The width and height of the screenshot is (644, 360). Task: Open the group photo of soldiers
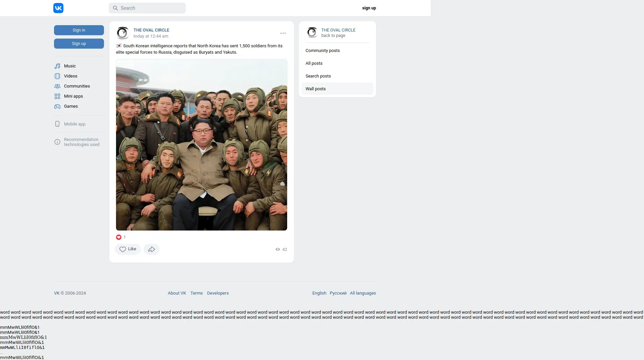202,145
